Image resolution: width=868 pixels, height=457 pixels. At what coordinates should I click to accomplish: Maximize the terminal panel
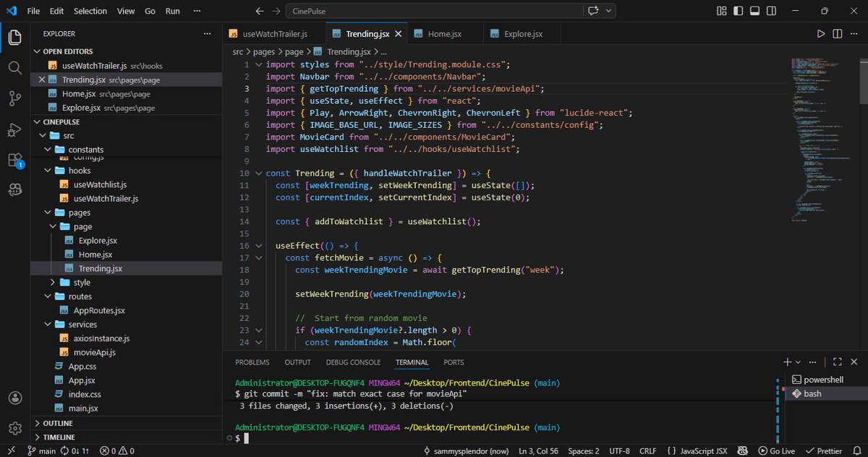pyautogui.click(x=838, y=362)
